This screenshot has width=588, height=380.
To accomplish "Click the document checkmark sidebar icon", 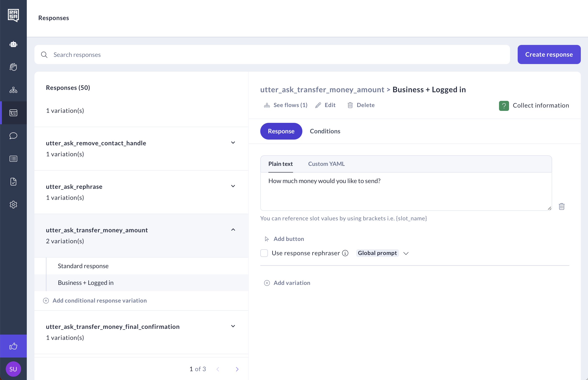I will pos(13,182).
